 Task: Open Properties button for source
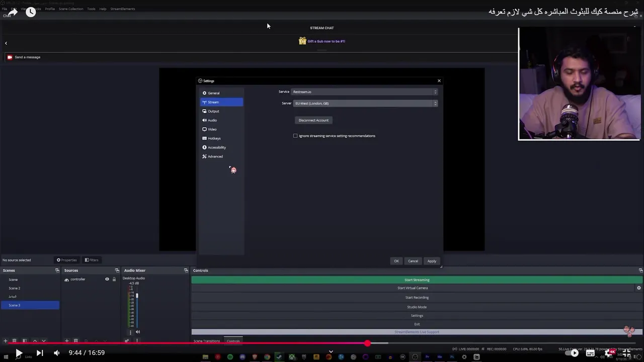67,260
